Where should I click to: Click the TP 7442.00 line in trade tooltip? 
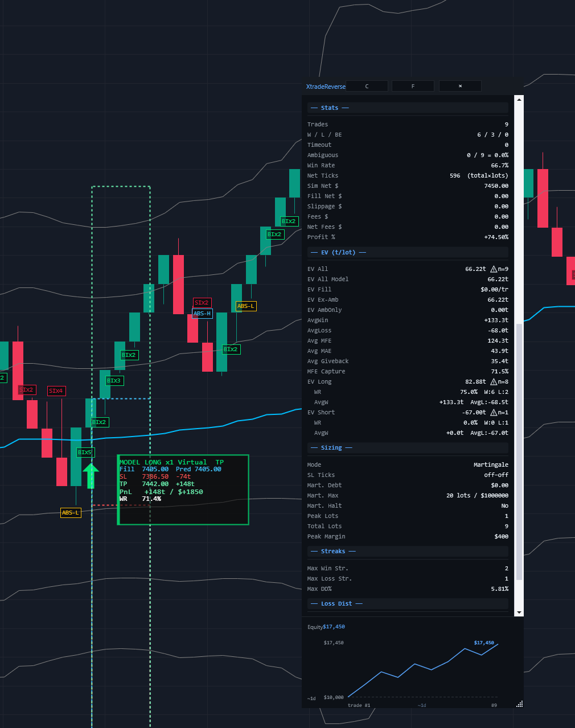(157, 484)
